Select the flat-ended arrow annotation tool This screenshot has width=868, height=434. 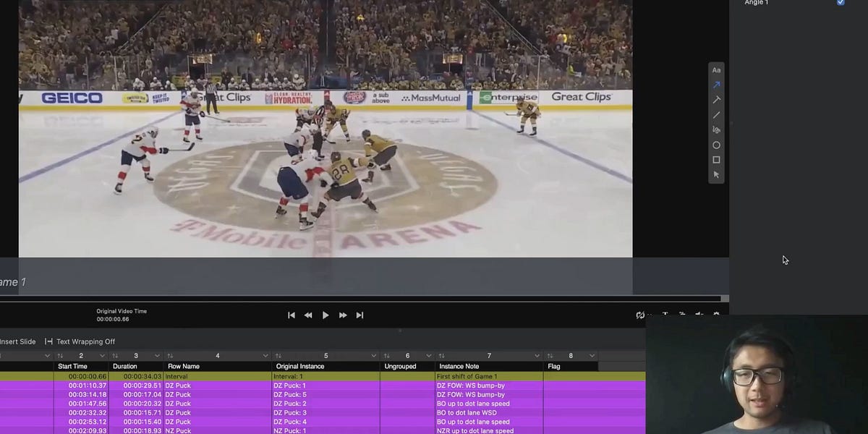pyautogui.click(x=716, y=100)
